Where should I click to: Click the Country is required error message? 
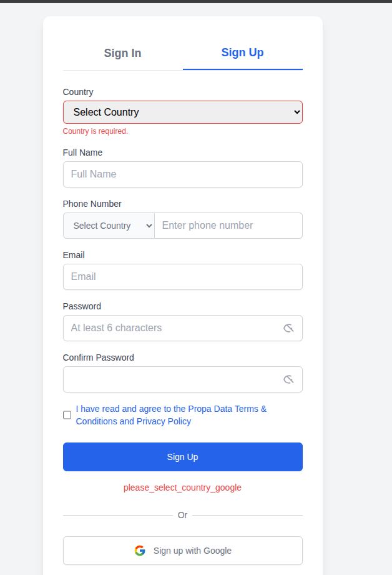[95, 131]
